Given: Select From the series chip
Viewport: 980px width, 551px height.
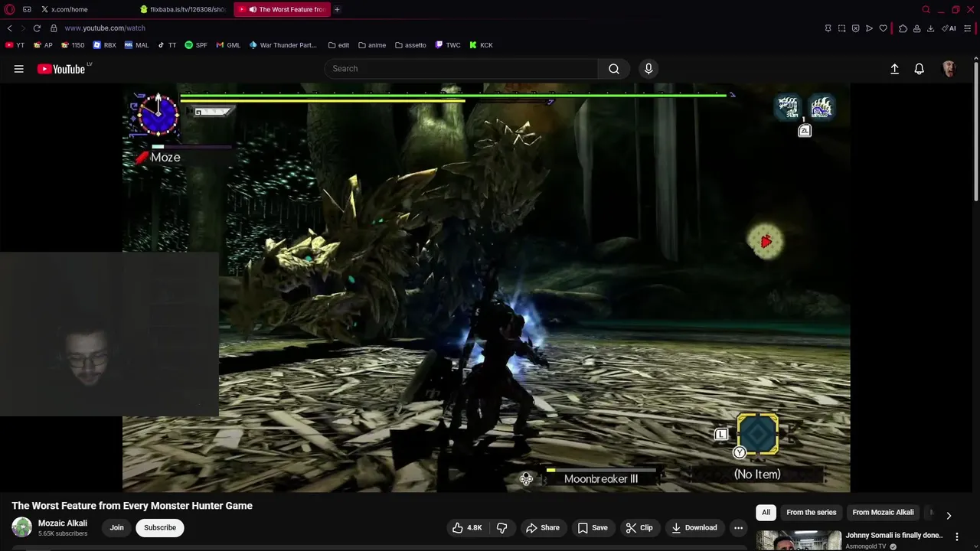Looking at the screenshot, I should 812,512.
